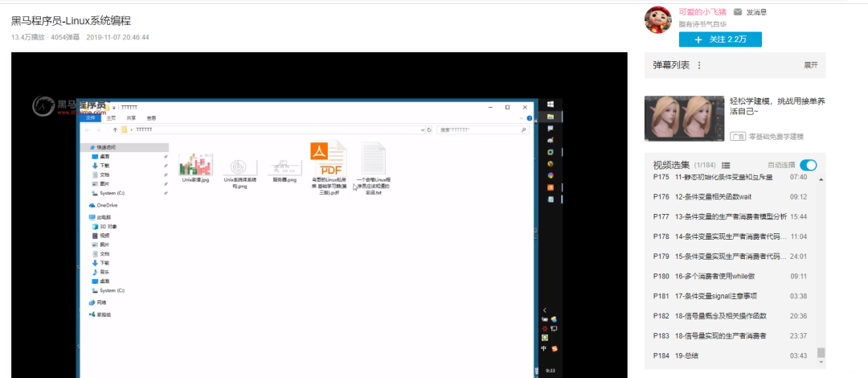868x378 pixels.
Task: Select 此电脑 in Explorer sidebar
Action: coord(104,217)
